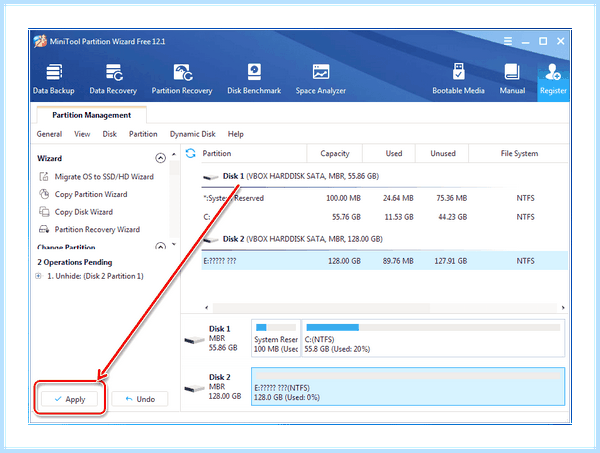This screenshot has width=600, height=453.
Task: Open the hamburger menu in the title bar
Action: [x=507, y=41]
